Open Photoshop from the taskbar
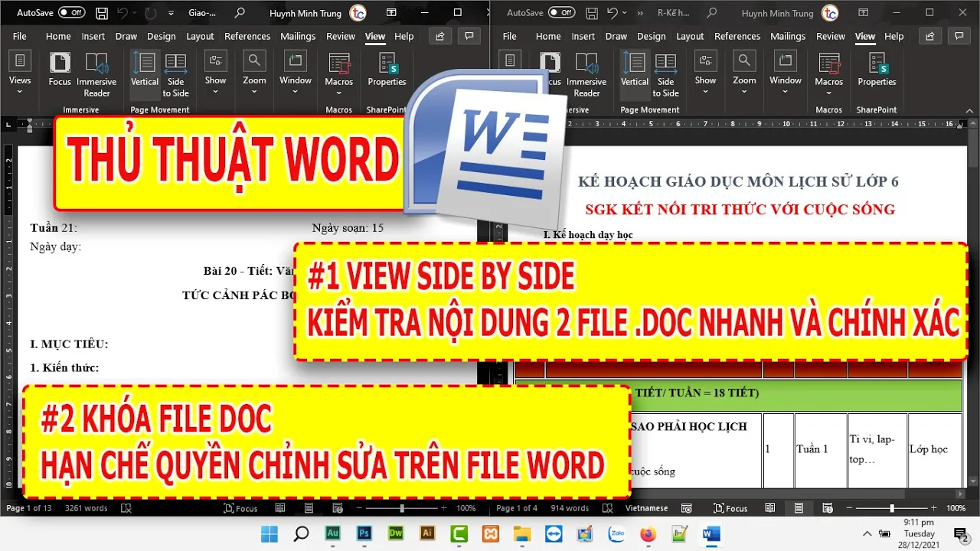Viewport: 980px width, 551px height. [x=364, y=533]
